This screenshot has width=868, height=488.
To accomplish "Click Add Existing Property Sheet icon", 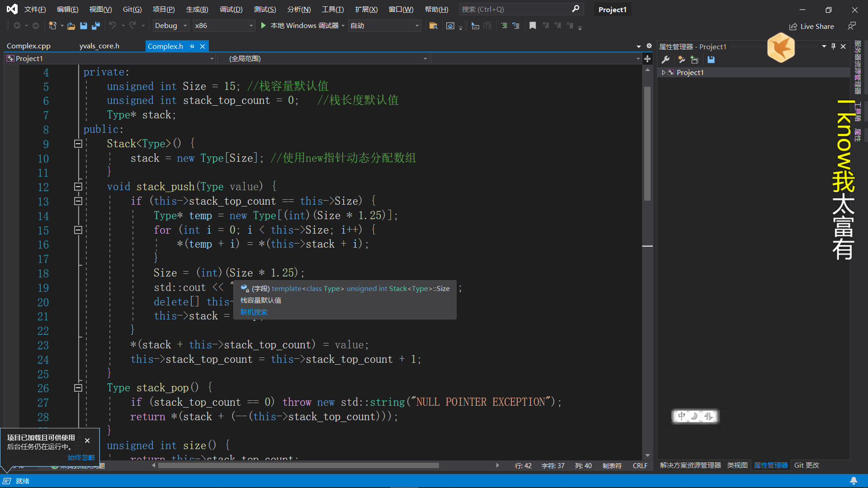I will [x=695, y=60].
